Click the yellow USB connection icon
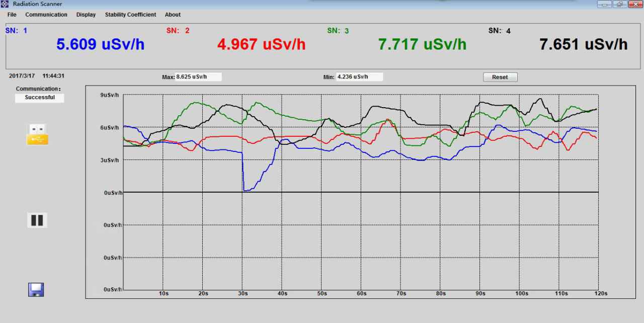The height and width of the screenshot is (323, 644). point(38,134)
